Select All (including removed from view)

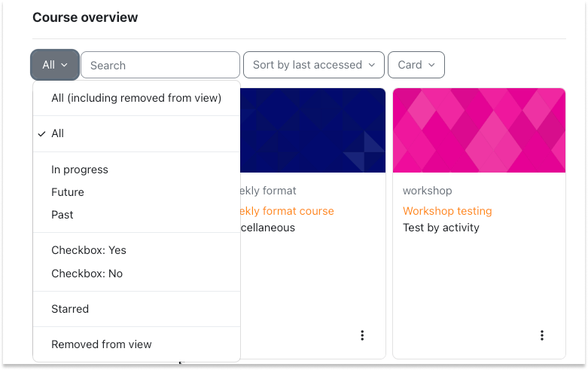coord(136,98)
